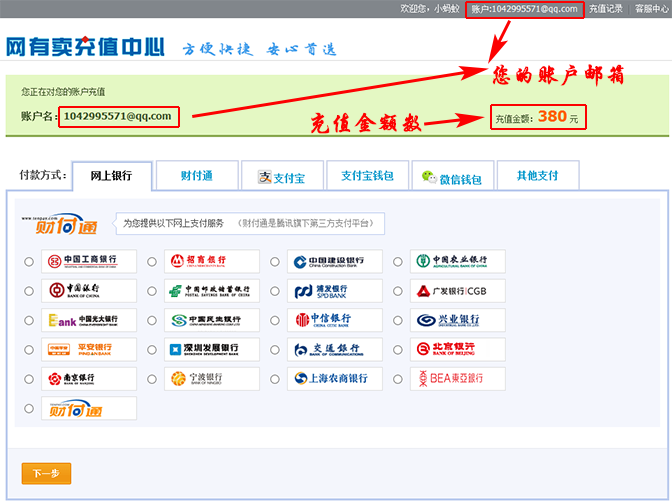Switch to the 网上银行 tab
This screenshot has width=672, height=504.
click(x=112, y=176)
